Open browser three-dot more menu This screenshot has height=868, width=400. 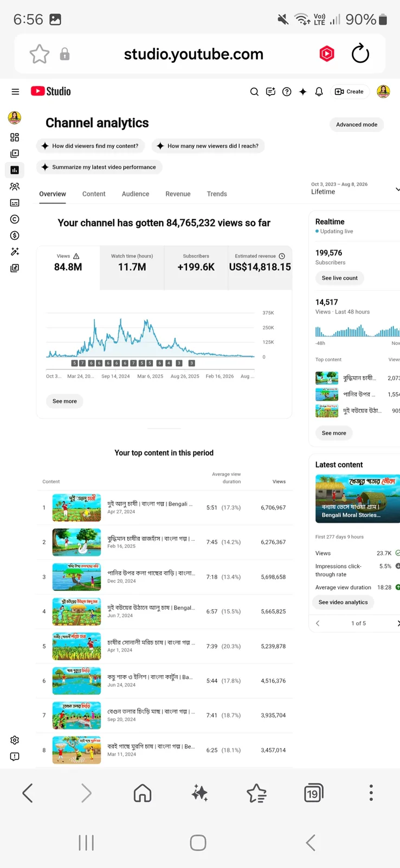pos(371,793)
